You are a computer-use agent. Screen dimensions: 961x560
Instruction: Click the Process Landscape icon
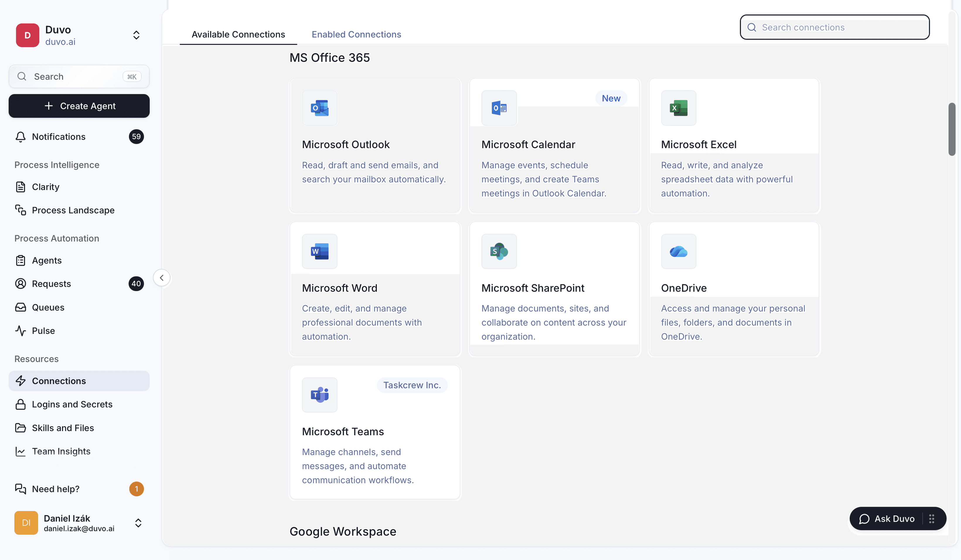pyautogui.click(x=21, y=210)
